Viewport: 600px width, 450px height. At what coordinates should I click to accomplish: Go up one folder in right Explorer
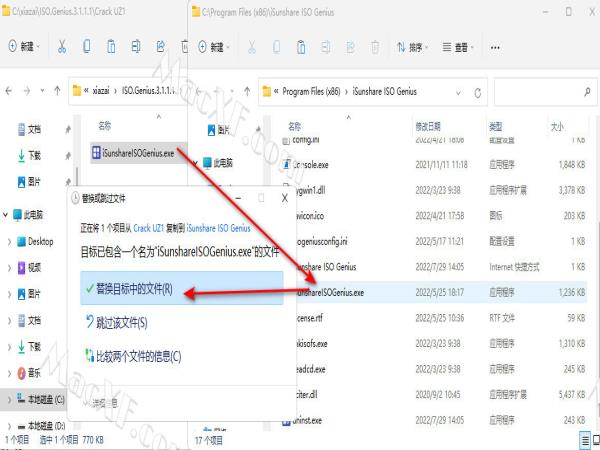(x=247, y=91)
